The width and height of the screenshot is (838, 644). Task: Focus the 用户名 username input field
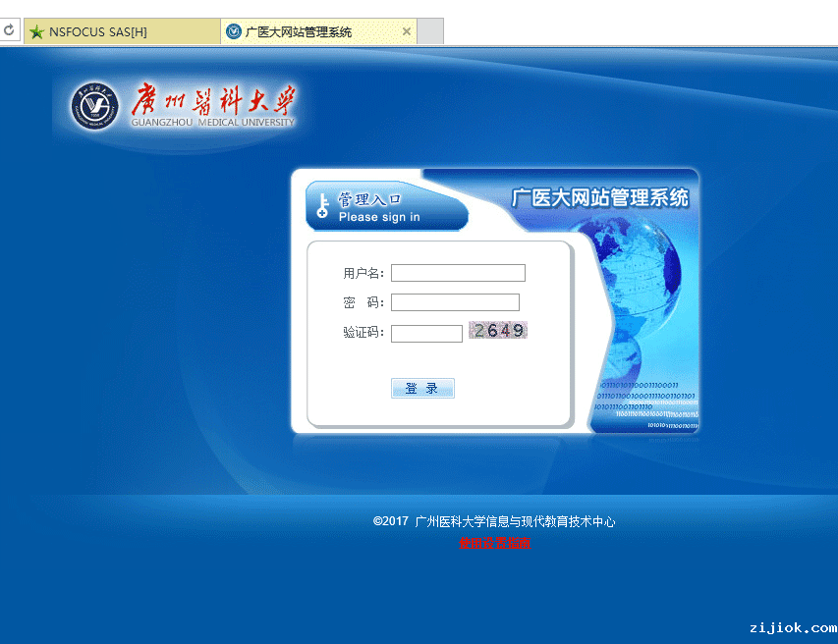[458, 273]
